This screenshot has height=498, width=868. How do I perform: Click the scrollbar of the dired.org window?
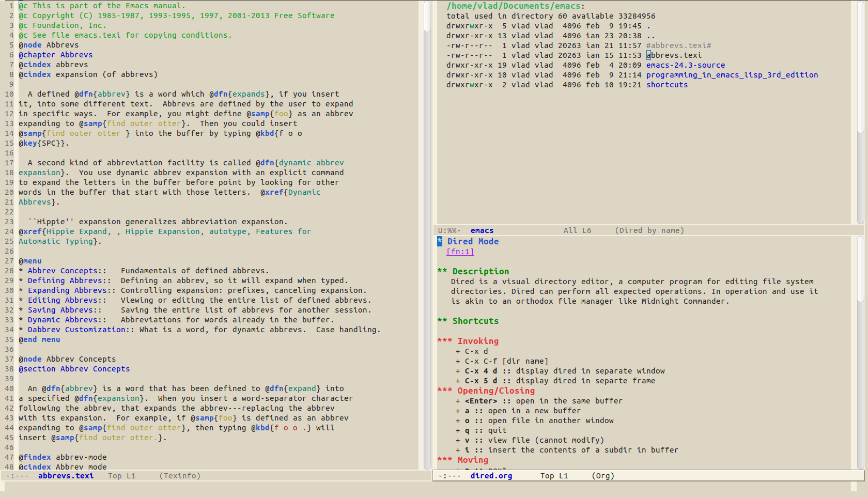click(860, 352)
